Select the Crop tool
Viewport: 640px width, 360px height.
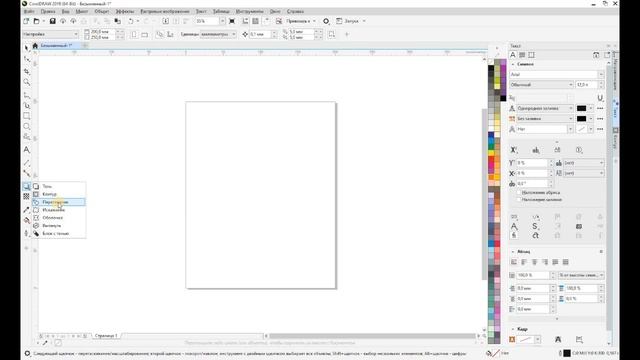click(27, 71)
